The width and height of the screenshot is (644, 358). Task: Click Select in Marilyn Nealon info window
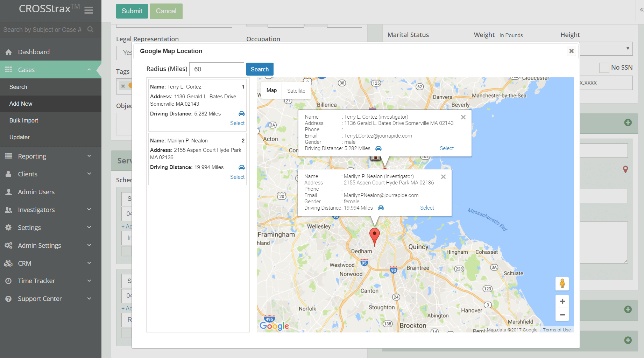point(427,208)
